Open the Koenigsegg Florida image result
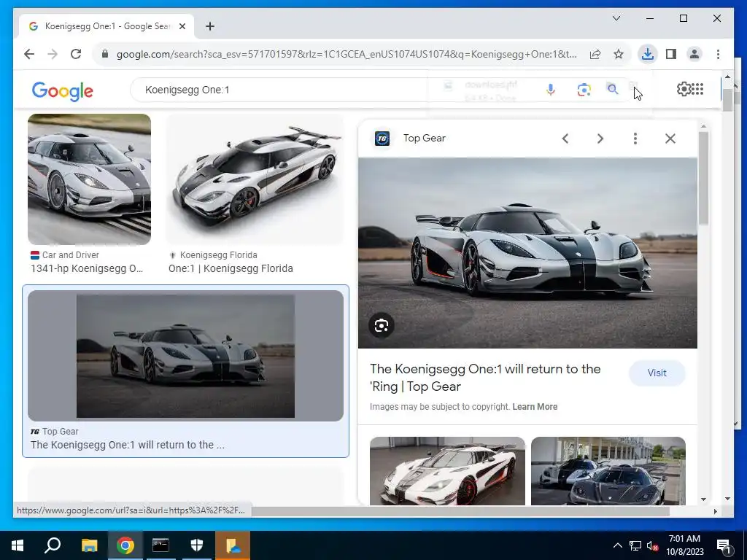Viewport: 747px width, 560px height. tap(255, 179)
